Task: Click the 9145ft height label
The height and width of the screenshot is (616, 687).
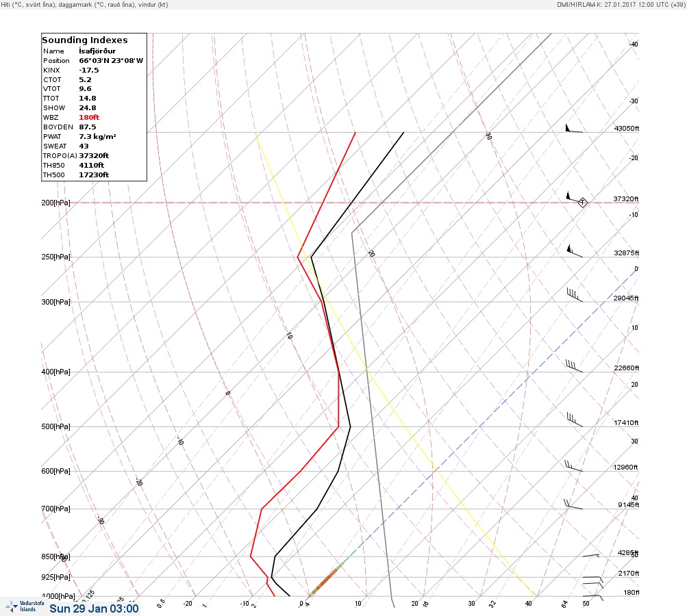Action: pyautogui.click(x=629, y=505)
